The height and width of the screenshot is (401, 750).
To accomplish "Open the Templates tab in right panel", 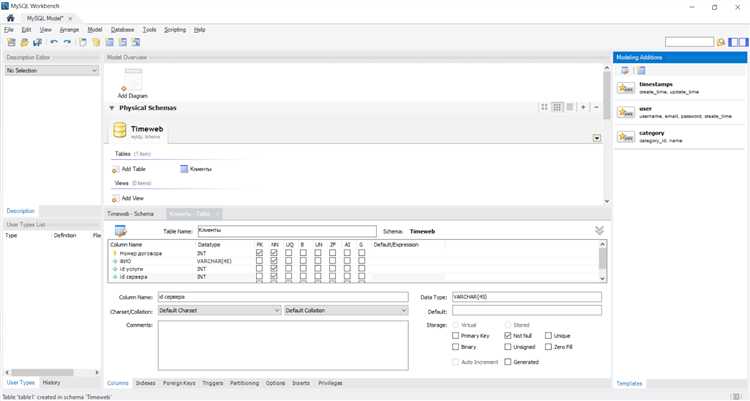I will [x=629, y=383].
